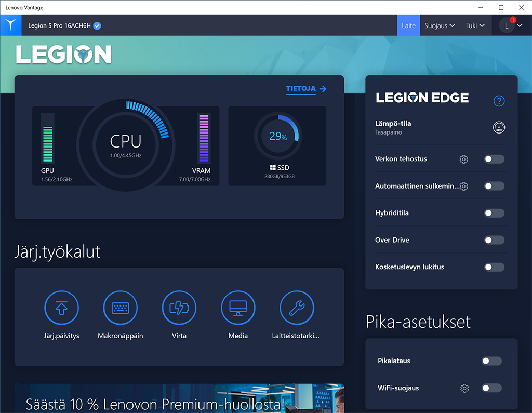The height and width of the screenshot is (413, 532).
Task: Click the 280GB/953GB storage text
Action: pyautogui.click(x=280, y=177)
